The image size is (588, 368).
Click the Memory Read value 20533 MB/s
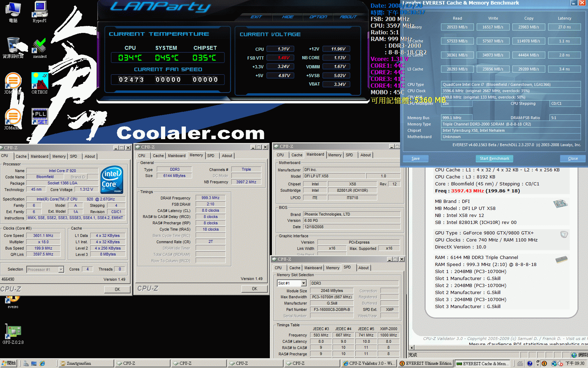[457, 27]
